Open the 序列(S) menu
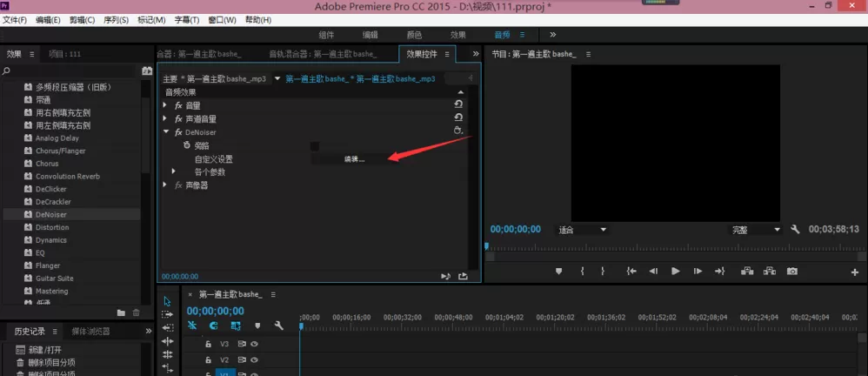 point(116,20)
